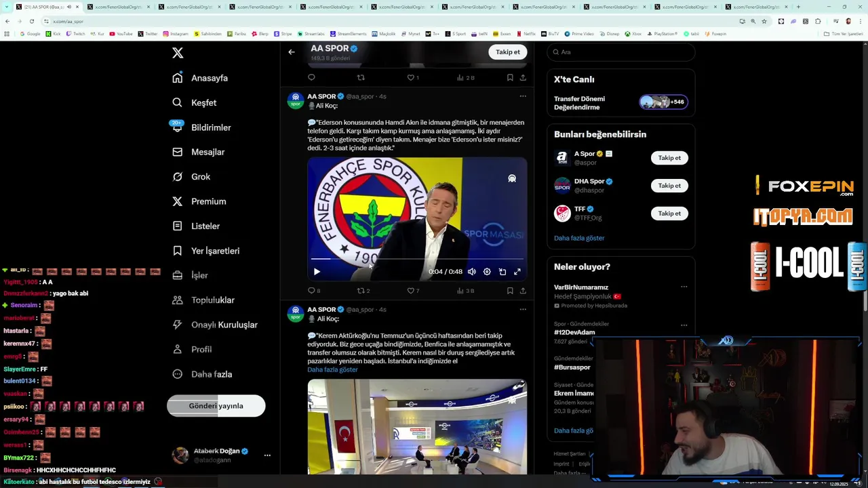868x488 pixels.
Task: Open the +546 live listeners badge
Action: 664,102
